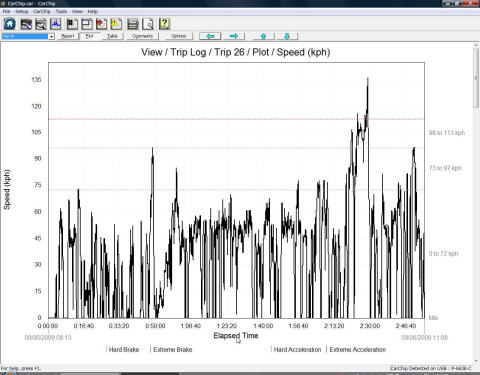Screen dimensions: 480x375
Task: Click the Print toolbar icon
Action: 133,24
